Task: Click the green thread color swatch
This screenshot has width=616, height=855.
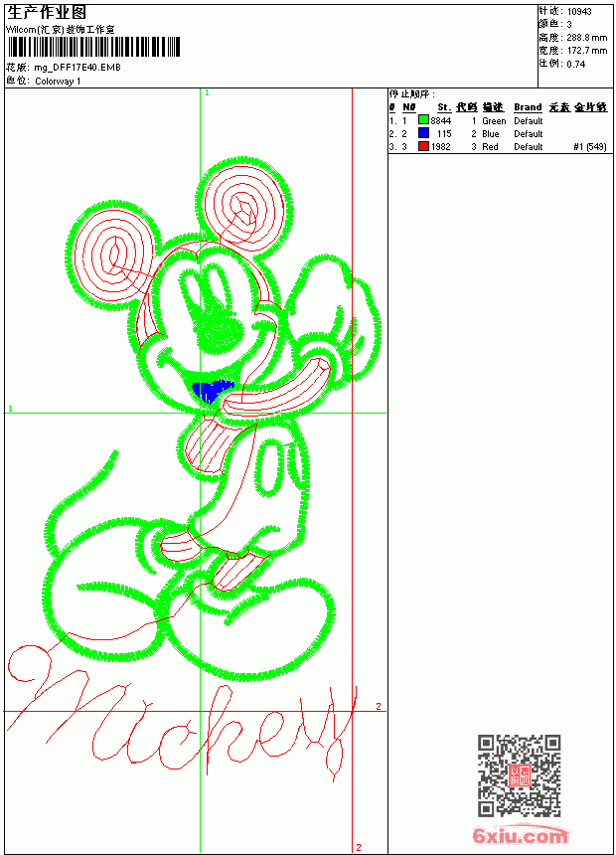Action: pyautogui.click(x=423, y=120)
